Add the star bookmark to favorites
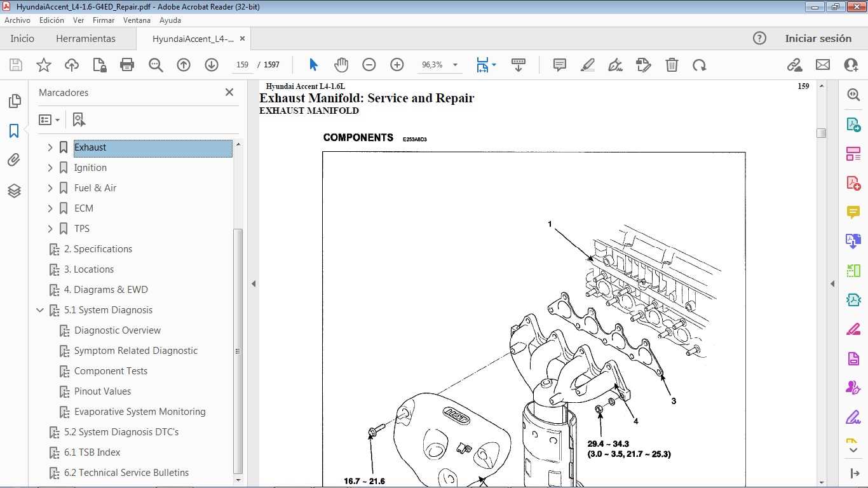Viewport: 868px width, 488px height. tap(44, 65)
